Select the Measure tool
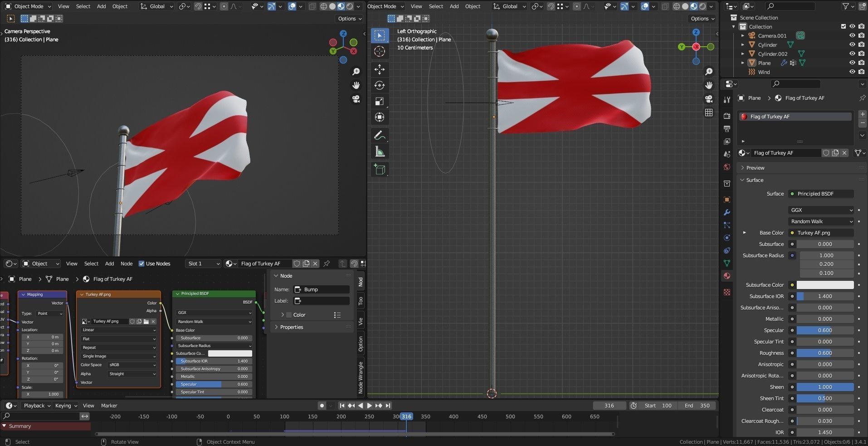This screenshot has height=446, width=868. [380, 152]
